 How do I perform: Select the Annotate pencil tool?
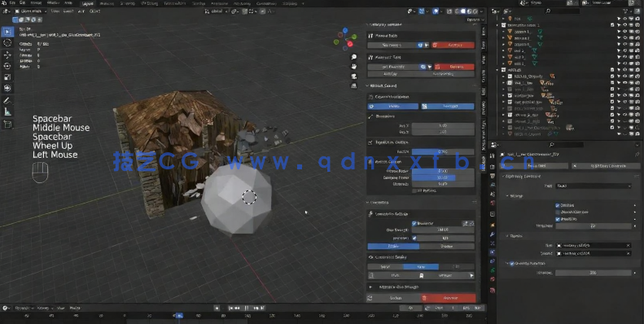(7, 101)
